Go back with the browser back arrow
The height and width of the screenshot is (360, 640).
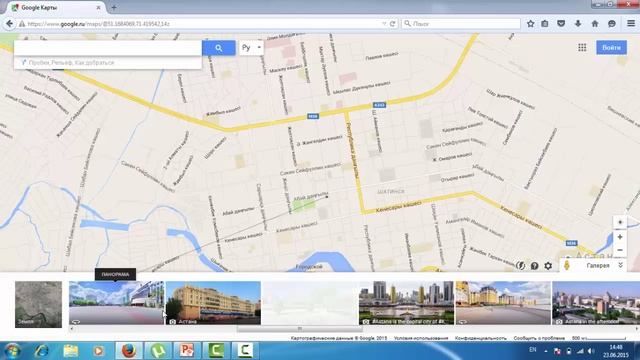(x=9, y=24)
